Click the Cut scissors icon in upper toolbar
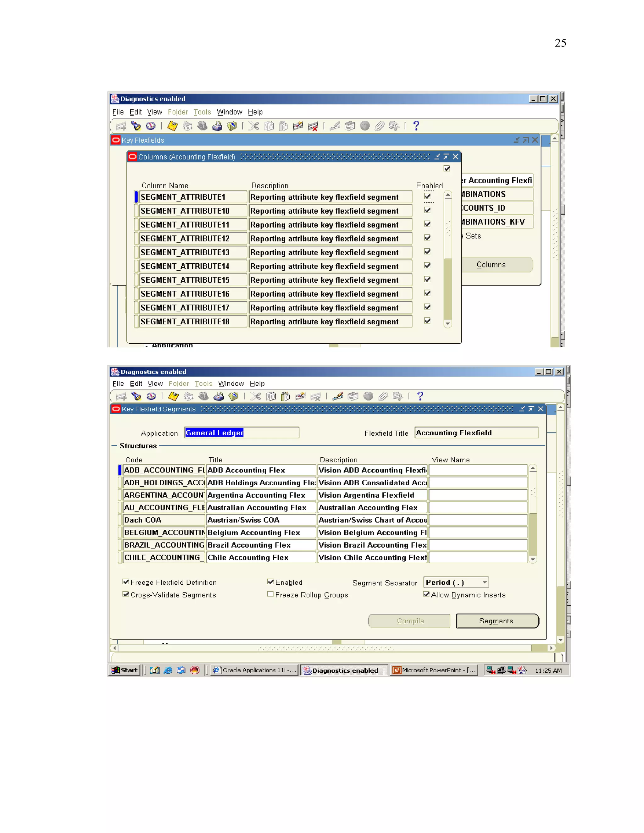This screenshot has width=644, height=833. click(x=254, y=126)
